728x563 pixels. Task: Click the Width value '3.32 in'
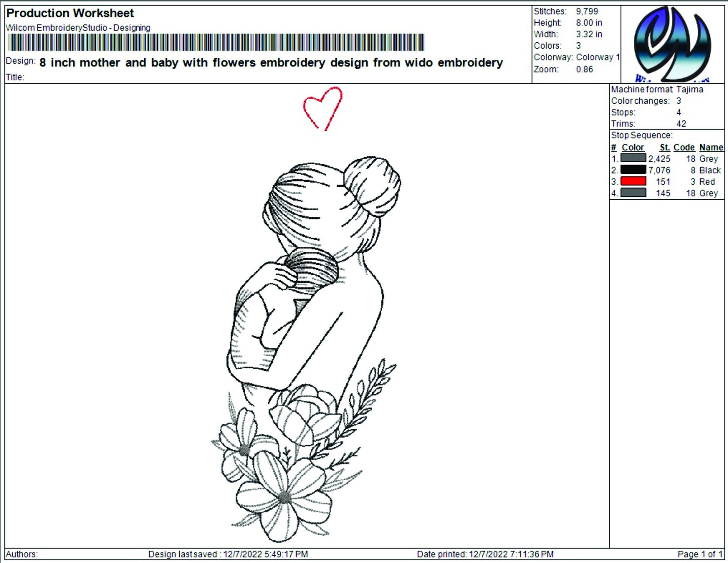(x=589, y=34)
